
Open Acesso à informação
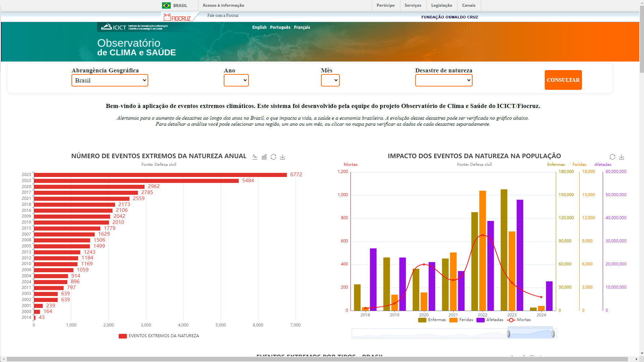223,5
